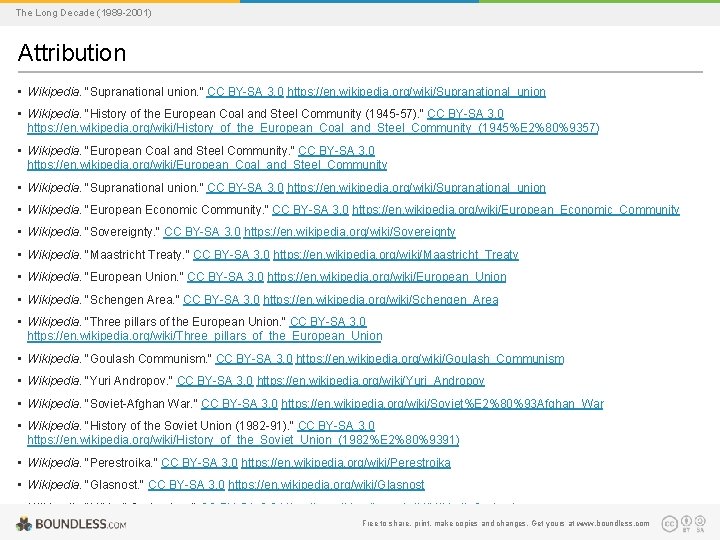Click the word Wikipedia in the Glasnost entry
720x540 pixels.
tap(55, 485)
